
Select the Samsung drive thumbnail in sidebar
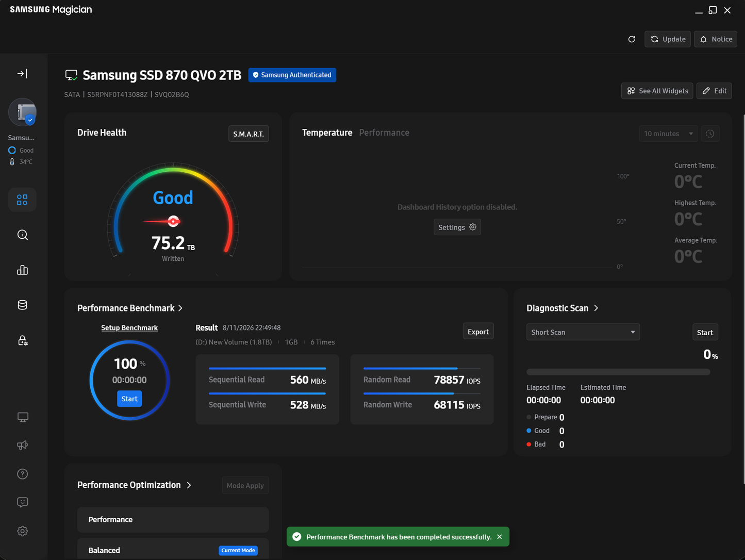(23, 112)
